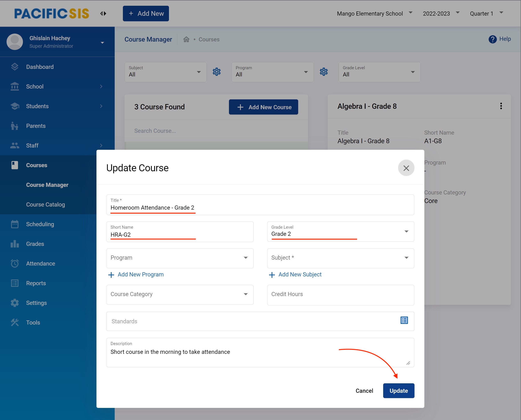Image resolution: width=521 pixels, height=420 pixels.
Task: Open the Program settings gear icon
Action: coord(323,72)
